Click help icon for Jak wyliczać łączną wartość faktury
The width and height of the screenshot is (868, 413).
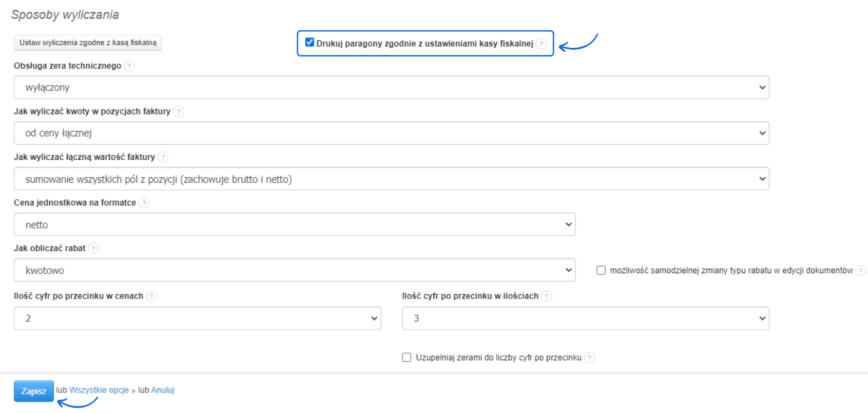click(x=163, y=157)
